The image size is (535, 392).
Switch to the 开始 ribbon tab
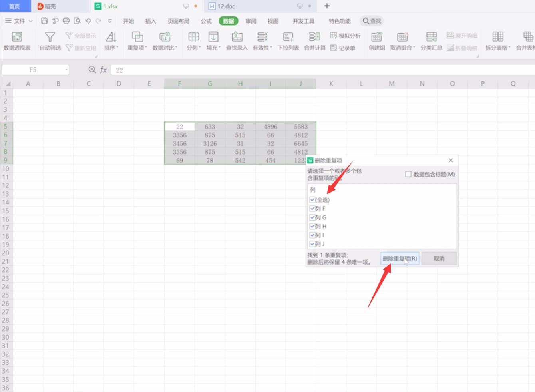point(128,21)
